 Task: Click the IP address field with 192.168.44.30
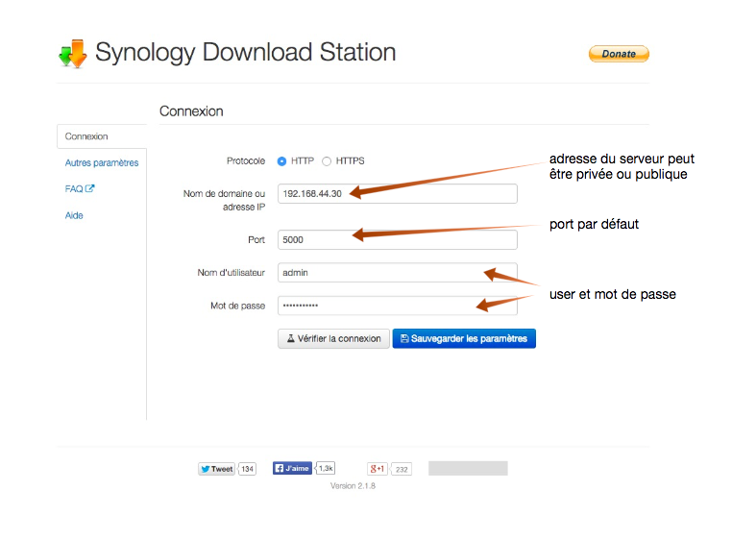pyautogui.click(x=397, y=194)
